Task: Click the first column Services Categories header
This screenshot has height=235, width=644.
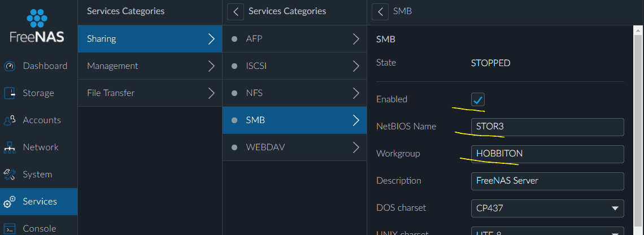Action: [125, 11]
